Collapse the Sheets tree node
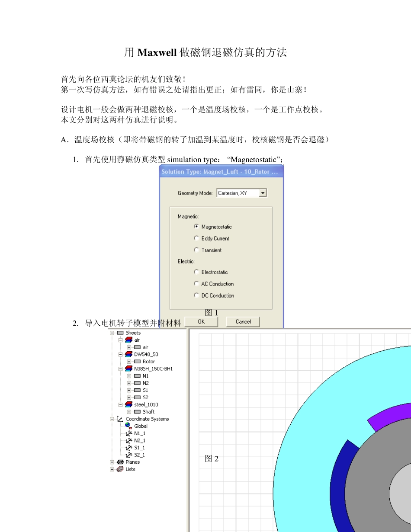The width and height of the screenshot is (411, 532). (x=112, y=333)
